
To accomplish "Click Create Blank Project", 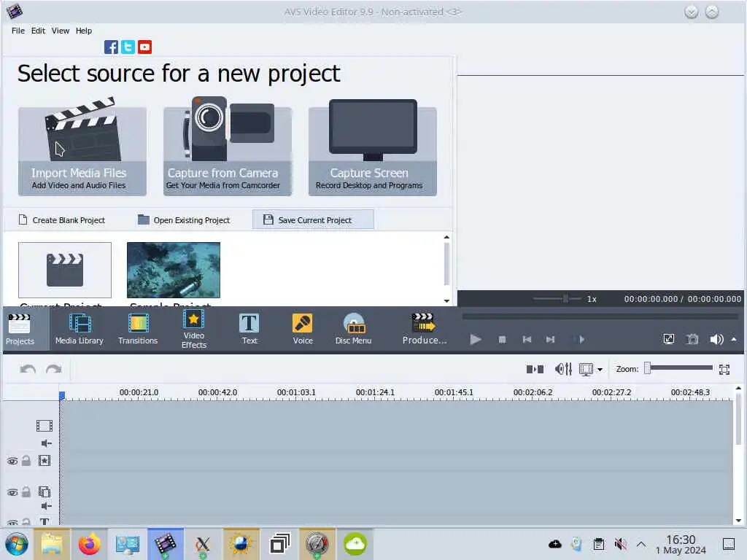I will pyautogui.click(x=62, y=220).
